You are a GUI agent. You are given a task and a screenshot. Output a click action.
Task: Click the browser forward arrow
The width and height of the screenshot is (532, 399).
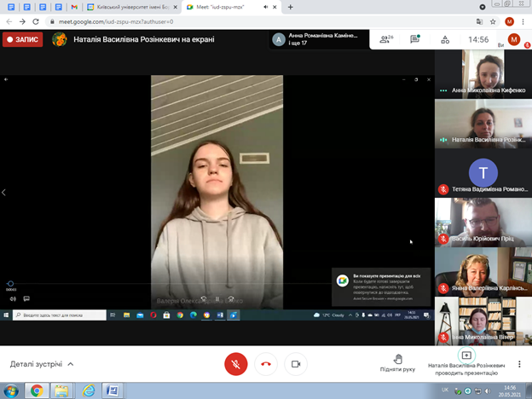(x=22, y=21)
